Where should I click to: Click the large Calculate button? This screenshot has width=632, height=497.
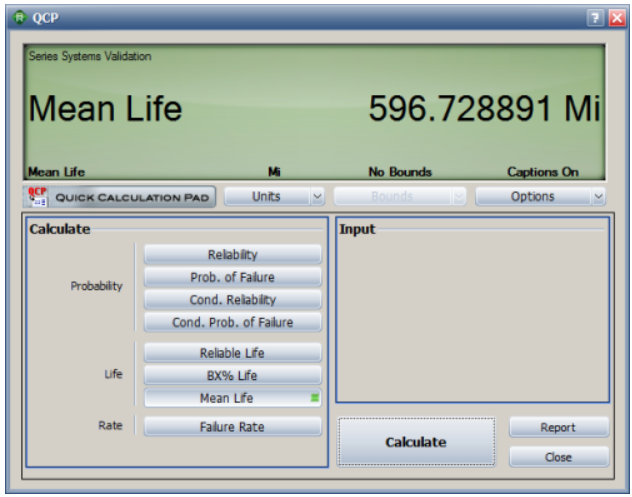(x=416, y=442)
